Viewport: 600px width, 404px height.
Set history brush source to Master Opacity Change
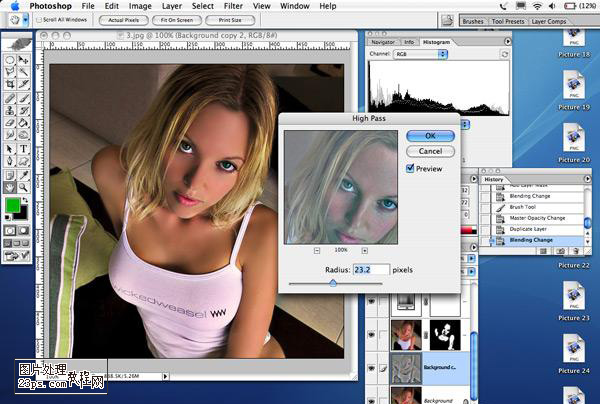(485, 218)
